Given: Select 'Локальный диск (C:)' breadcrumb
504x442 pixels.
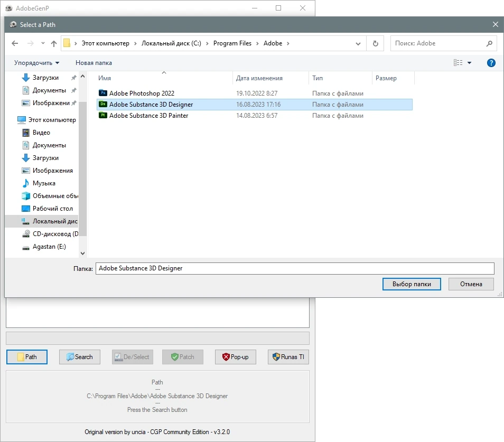Looking at the screenshot, I should click(171, 43).
